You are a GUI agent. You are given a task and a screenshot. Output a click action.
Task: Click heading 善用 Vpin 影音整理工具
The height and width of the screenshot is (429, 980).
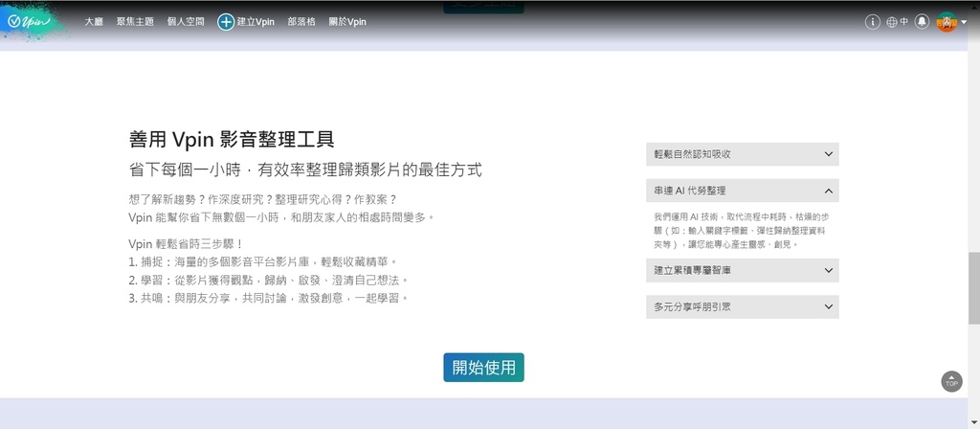pyautogui.click(x=232, y=139)
